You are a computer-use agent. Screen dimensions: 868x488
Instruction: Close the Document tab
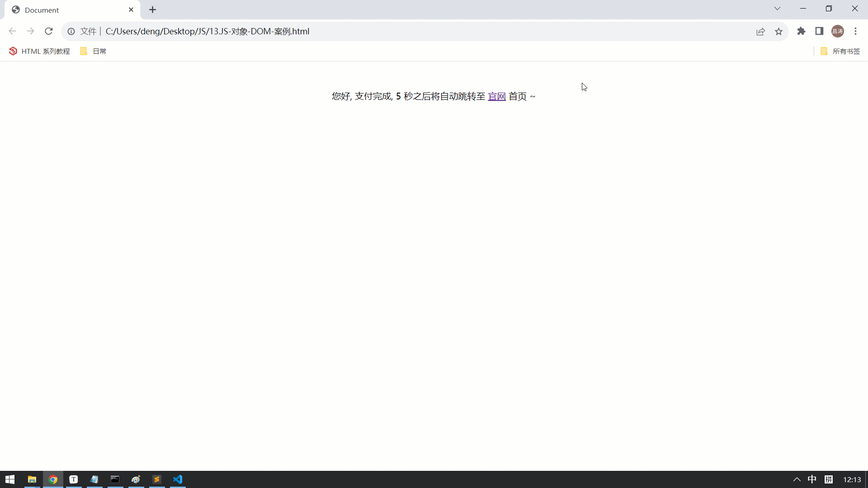(x=131, y=10)
